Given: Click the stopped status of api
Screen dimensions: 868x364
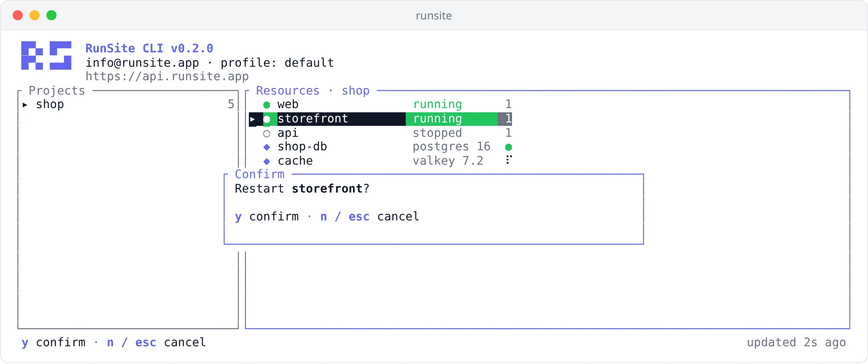Looking at the screenshot, I should tap(437, 133).
